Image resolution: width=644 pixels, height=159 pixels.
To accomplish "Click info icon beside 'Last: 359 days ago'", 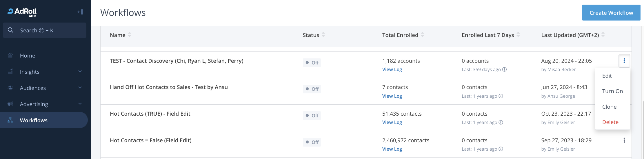I will [x=504, y=69].
